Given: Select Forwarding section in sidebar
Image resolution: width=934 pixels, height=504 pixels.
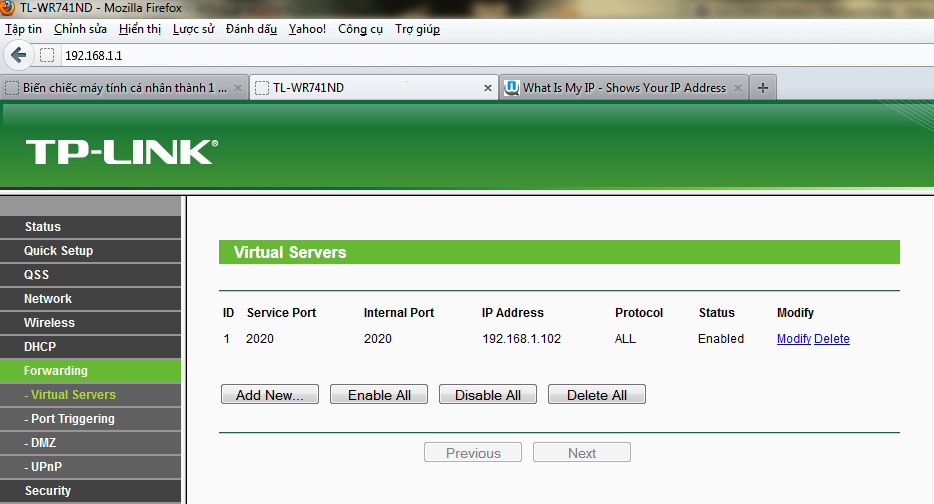Looking at the screenshot, I should coord(91,371).
